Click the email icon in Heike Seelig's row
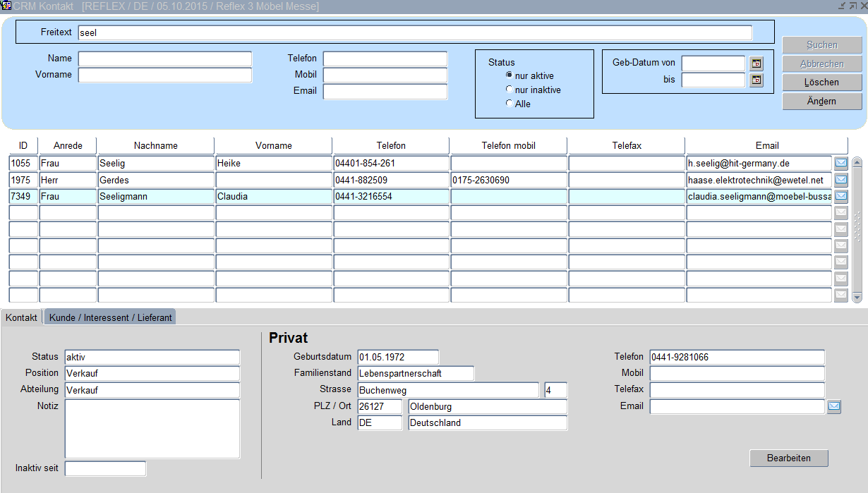 point(841,164)
